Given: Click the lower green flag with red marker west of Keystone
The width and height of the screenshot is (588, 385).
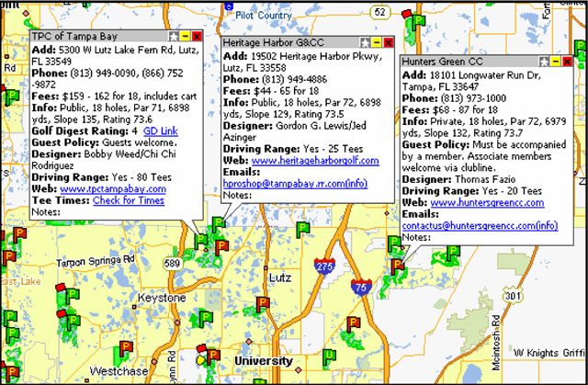Looking at the screenshot, I should click(73, 323).
